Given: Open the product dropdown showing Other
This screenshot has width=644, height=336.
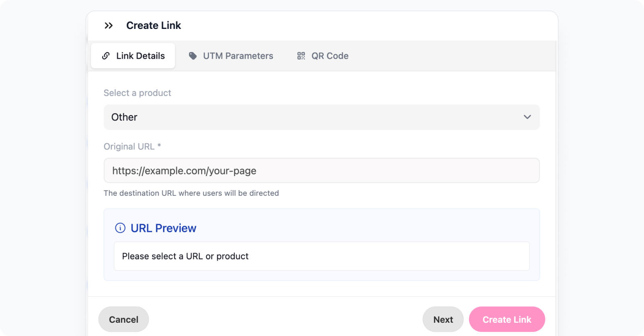Looking at the screenshot, I should 322,117.
